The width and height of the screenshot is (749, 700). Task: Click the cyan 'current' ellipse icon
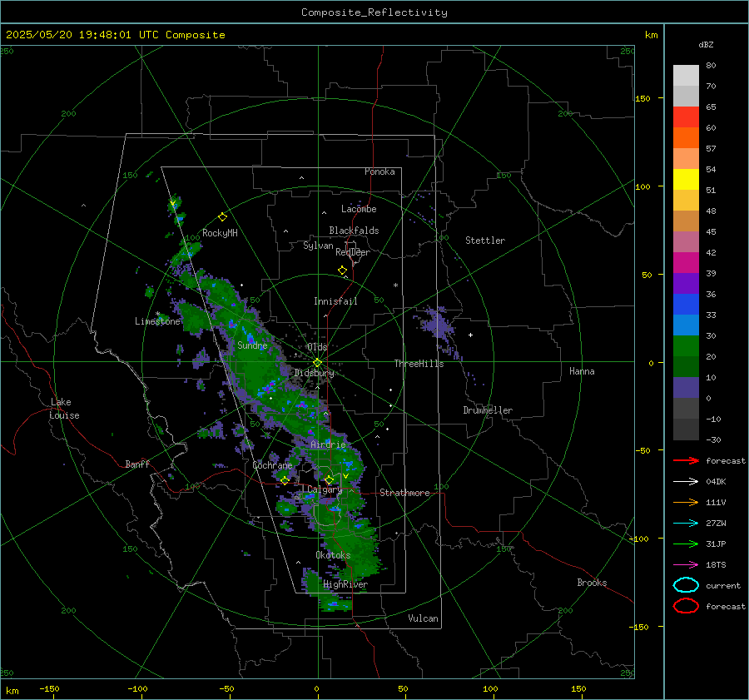(x=686, y=585)
